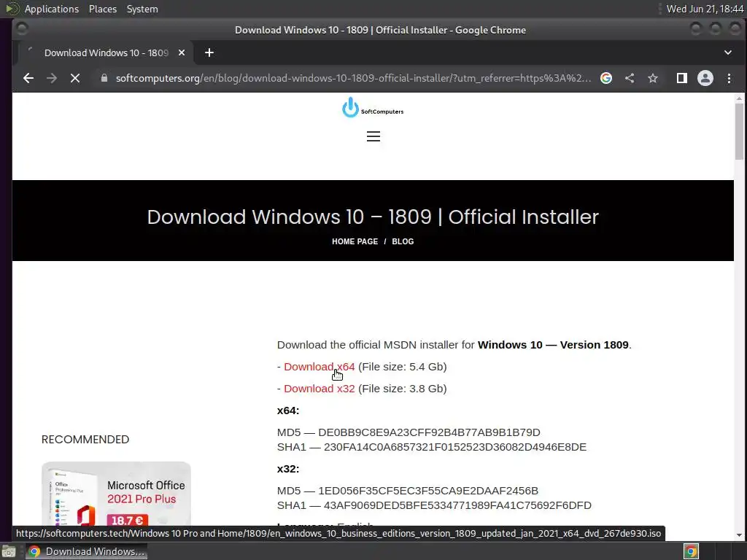Click the SoftComputers logo

tap(373, 108)
